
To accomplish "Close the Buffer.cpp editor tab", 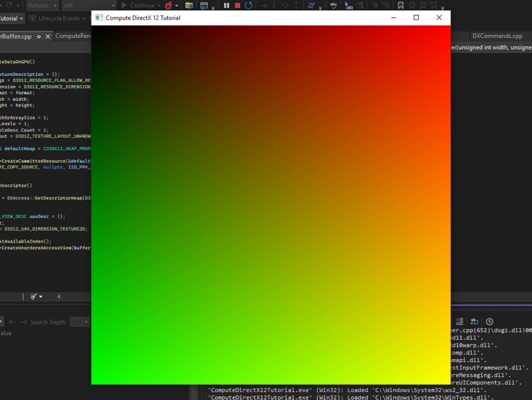I will tap(48, 36).
